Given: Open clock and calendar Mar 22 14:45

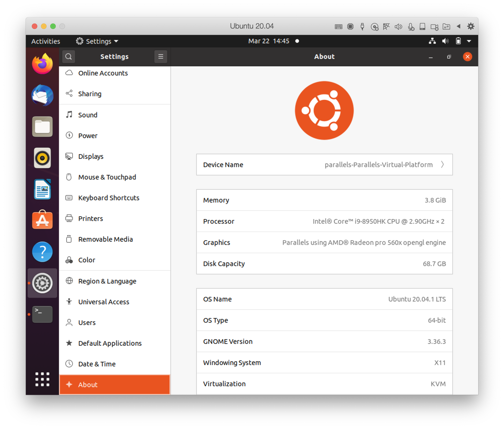Looking at the screenshot, I should pyautogui.click(x=269, y=41).
